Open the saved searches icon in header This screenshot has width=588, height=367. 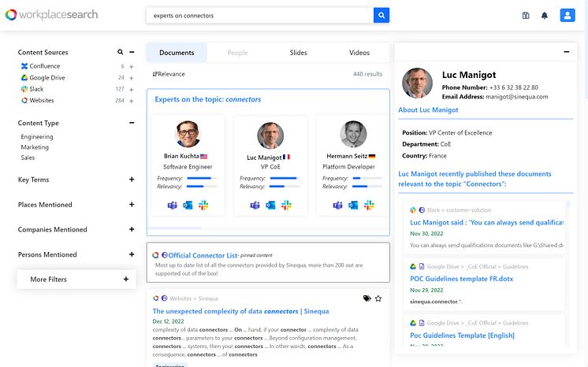[x=526, y=16]
